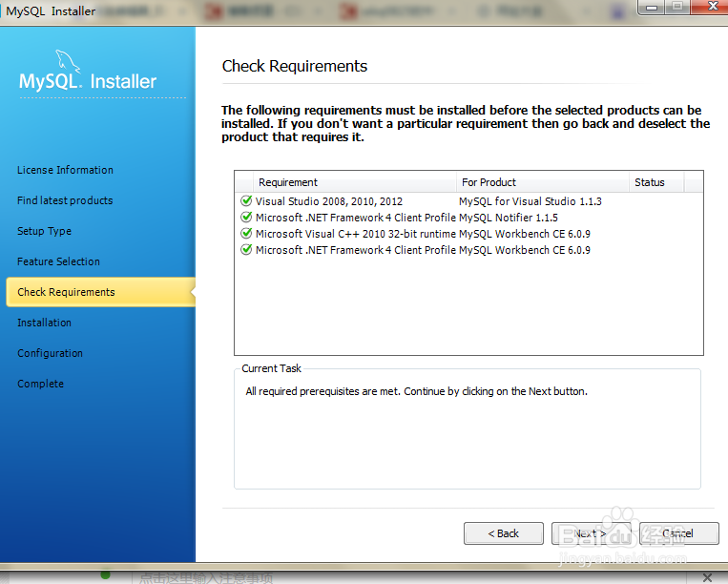The width and height of the screenshot is (728, 584).
Task: Click MySQL Workbench CE 6.0.9 in last row
Action: [x=525, y=250]
